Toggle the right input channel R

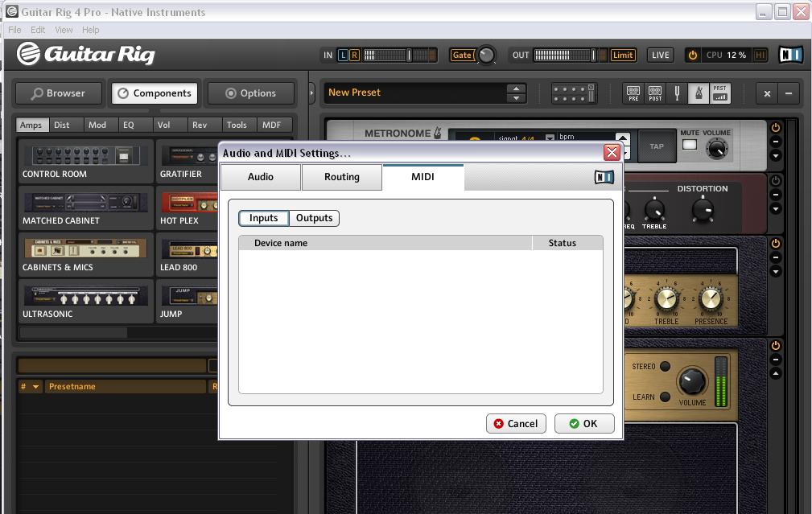click(x=354, y=55)
